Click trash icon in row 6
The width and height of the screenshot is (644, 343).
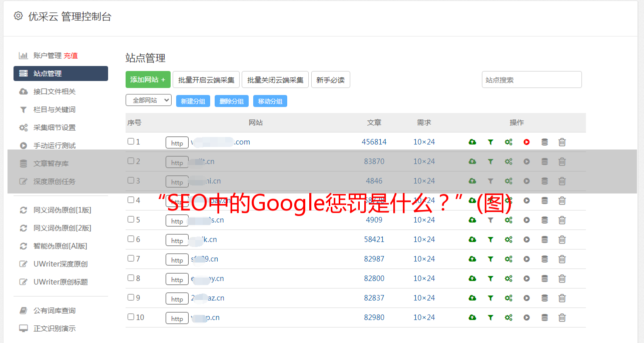(562, 239)
